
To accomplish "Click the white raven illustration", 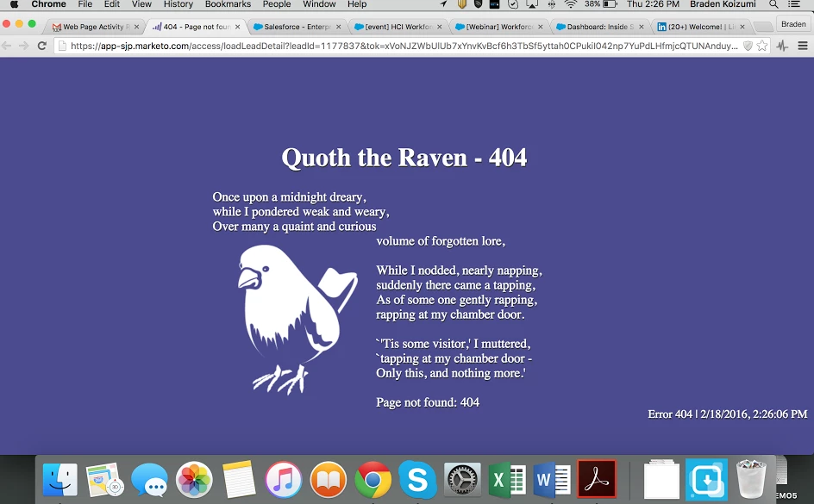I will pyautogui.click(x=298, y=319).
